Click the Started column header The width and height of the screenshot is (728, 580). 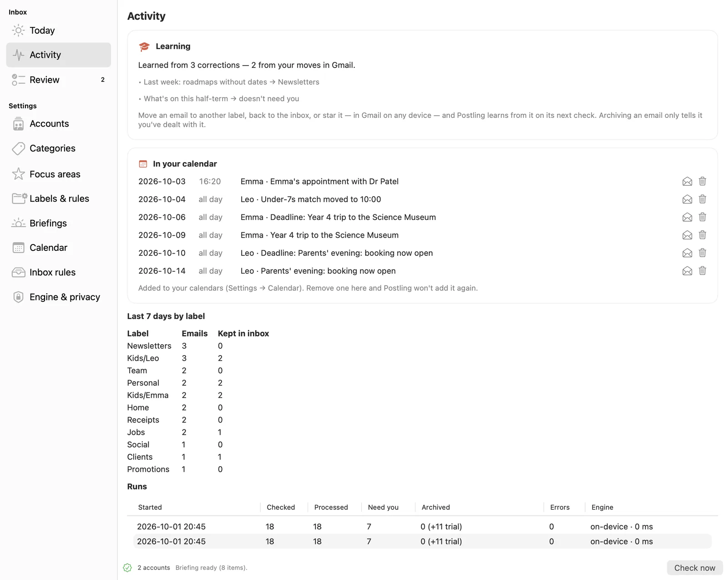coord(150,507)
